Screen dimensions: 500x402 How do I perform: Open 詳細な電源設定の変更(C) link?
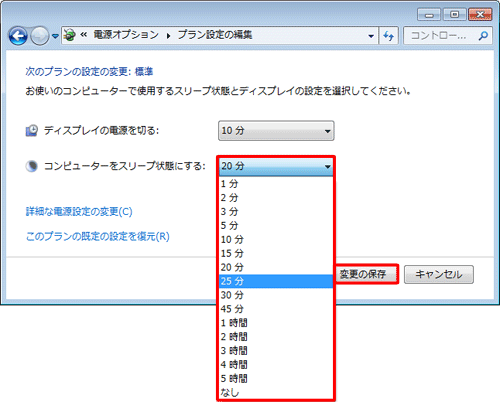point(79,212)
